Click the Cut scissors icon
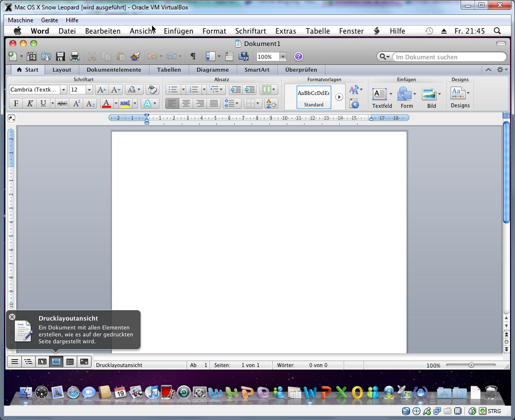 pos(92,56)
